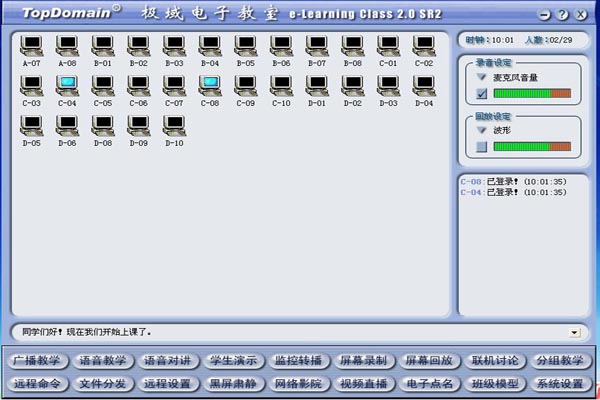600x400 pixels.
Task: Open 系统设置 system settings
Action: click(x=560, y=384)
